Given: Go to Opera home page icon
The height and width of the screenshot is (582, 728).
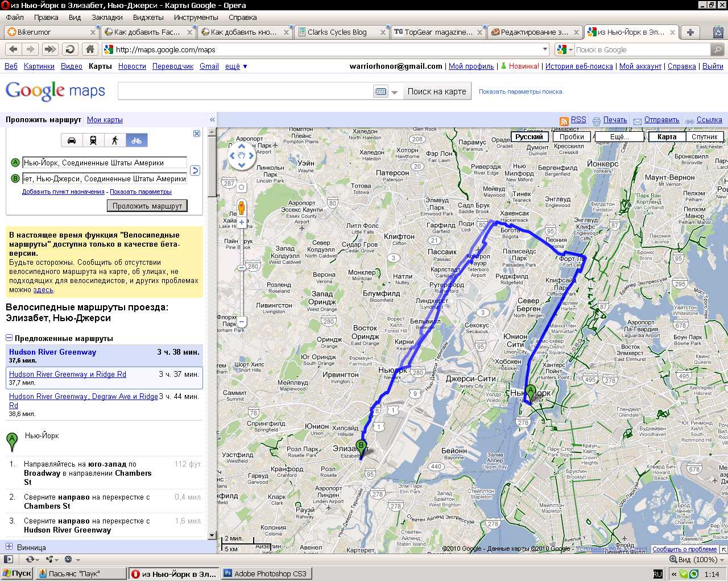Looking at the screenshot, I should coord(90,49).
